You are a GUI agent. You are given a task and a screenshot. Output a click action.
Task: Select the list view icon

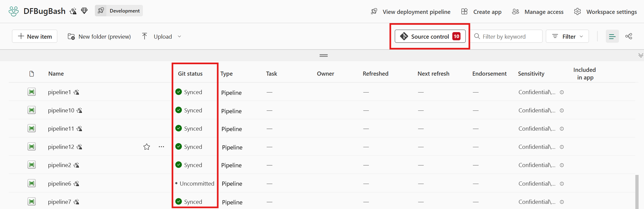[x=612, y=37]
